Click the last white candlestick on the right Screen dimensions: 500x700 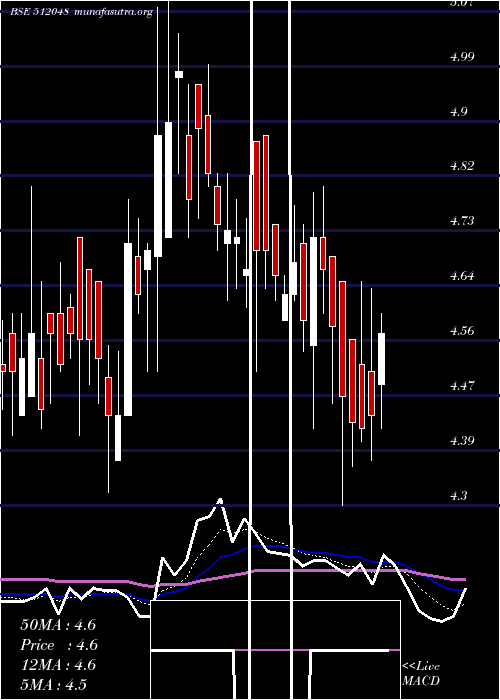pyautogui.click(x=381, y=358)
